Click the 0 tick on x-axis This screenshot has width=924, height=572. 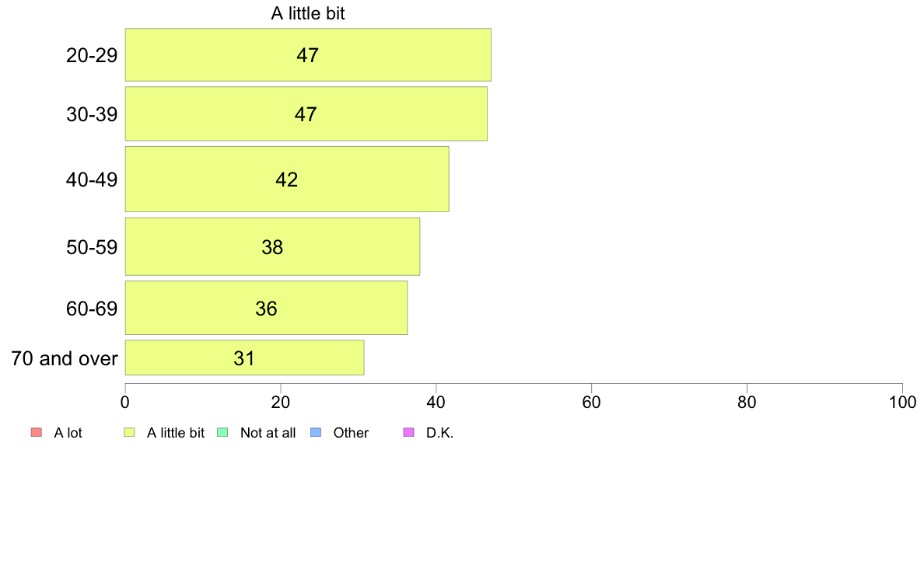pos(125,403)
